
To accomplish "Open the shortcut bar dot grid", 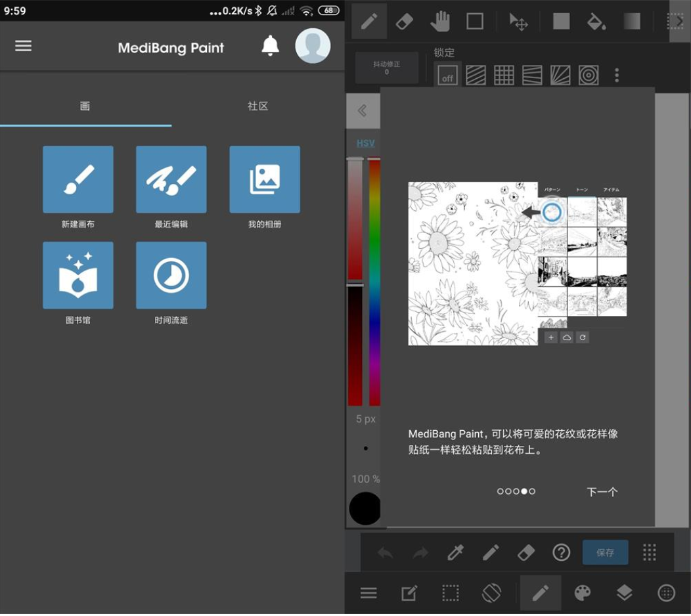I will [x=649, y=552].
